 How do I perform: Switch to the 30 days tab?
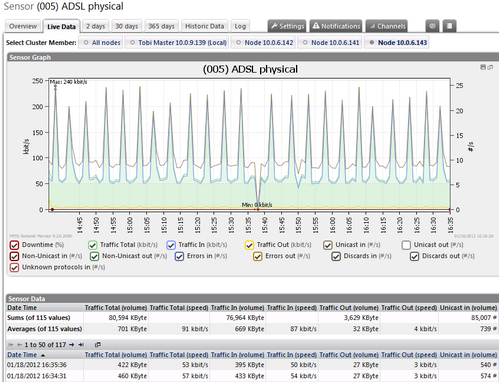coord(126,26)
